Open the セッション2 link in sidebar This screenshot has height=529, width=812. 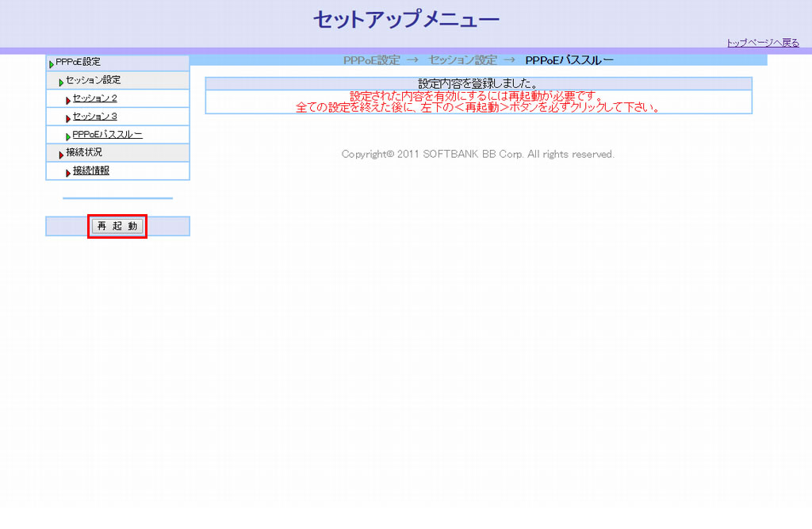pos(95,98)
